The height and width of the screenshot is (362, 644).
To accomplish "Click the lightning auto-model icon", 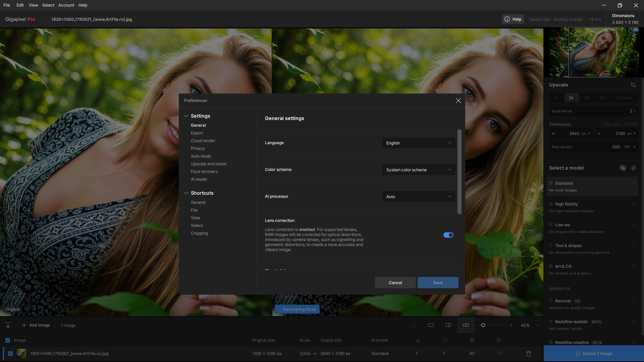I will (634, 168).
